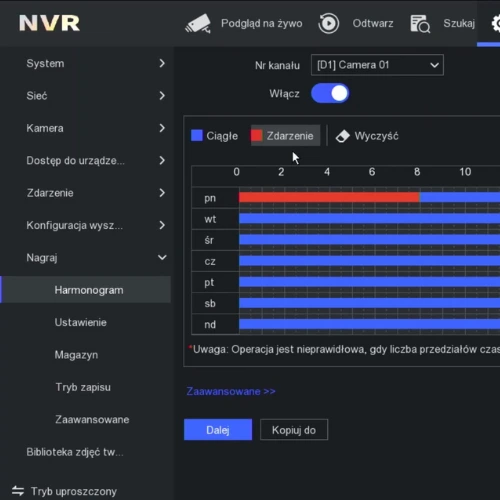The width and height of the screenshot is (500, 500).
Task: Click the simplified mode swap-arrows icon
Action: 18,491
